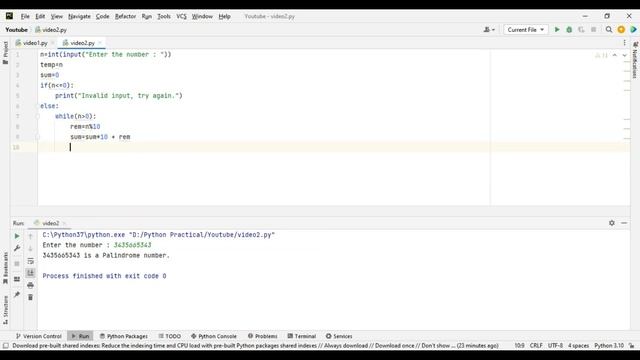Open the Problems tool window
This screenshot has width=640, height=360.
(x=262, y=336)
